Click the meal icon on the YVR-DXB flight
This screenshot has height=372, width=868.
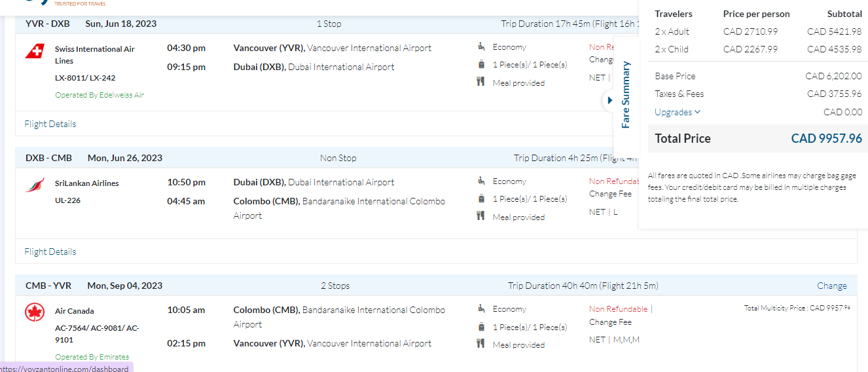coord(481,82)
